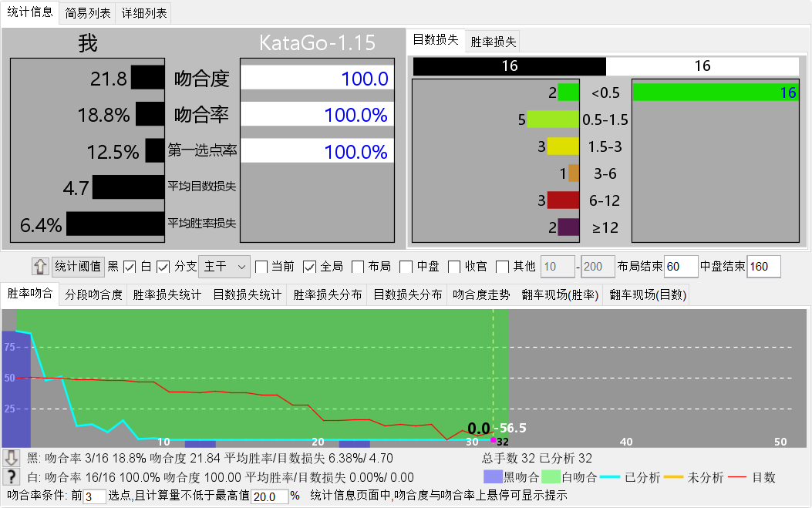Switch to the 统计信息 tab

point(30,12)
